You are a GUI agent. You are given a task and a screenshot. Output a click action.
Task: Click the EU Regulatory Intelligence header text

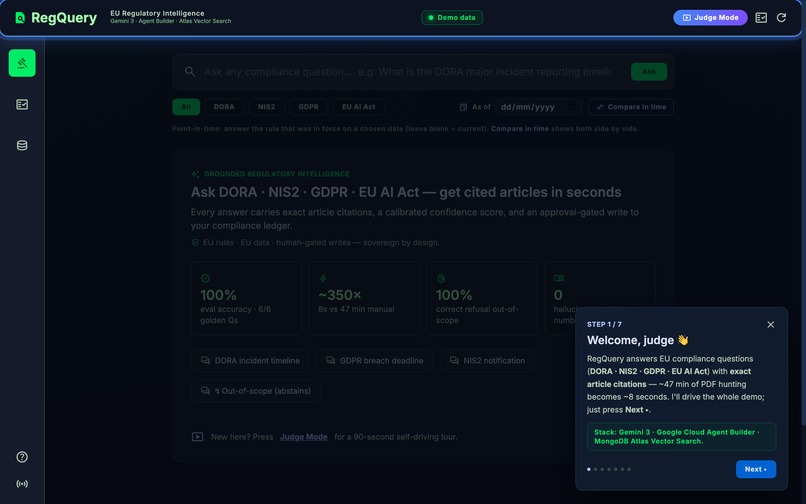pos(157,13)
